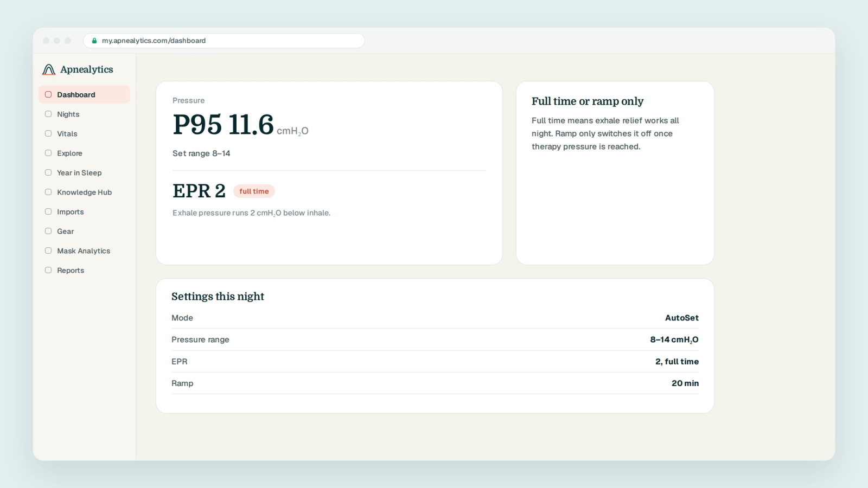Click the 20 min ramp value

[x=685, y=383]
